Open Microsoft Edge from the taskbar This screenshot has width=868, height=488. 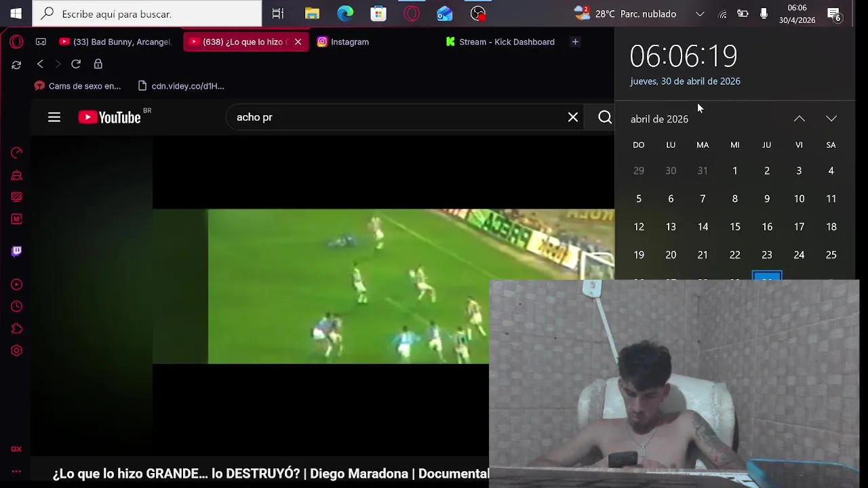tap(345, 14)
